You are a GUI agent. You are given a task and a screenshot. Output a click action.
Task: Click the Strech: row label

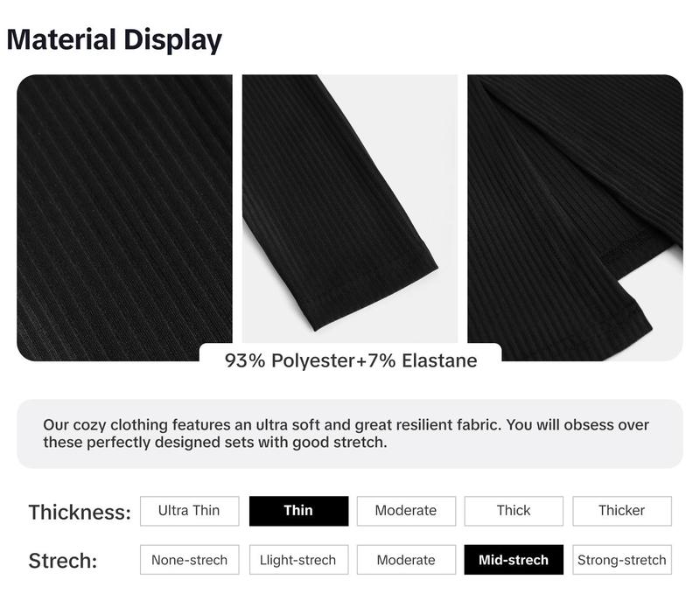[63, 561]
